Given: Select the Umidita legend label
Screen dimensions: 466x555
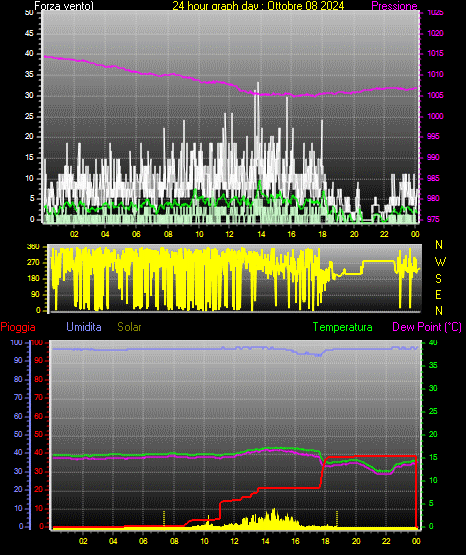Looking at the screenshot, I should [84, 327].
